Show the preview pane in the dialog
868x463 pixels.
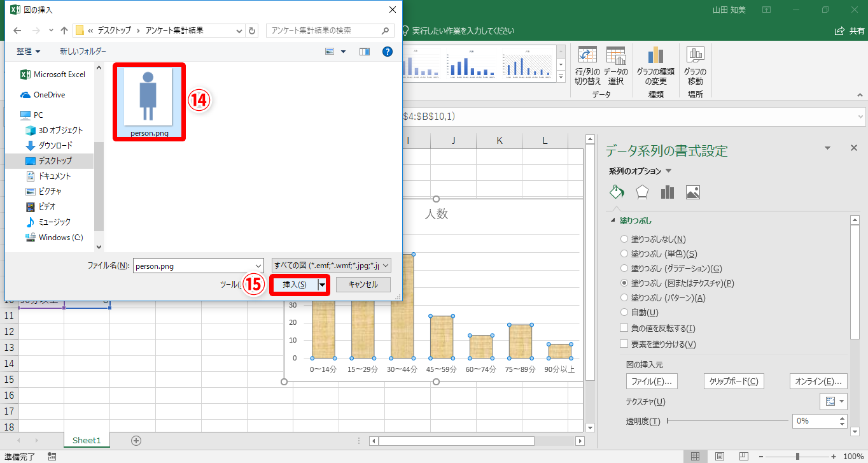365,52
